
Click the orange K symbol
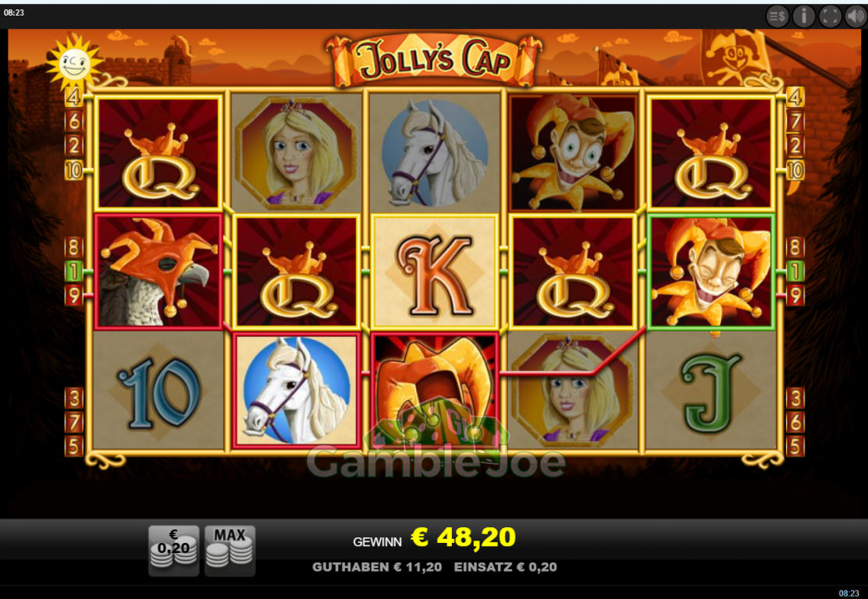tap(435, 271)
